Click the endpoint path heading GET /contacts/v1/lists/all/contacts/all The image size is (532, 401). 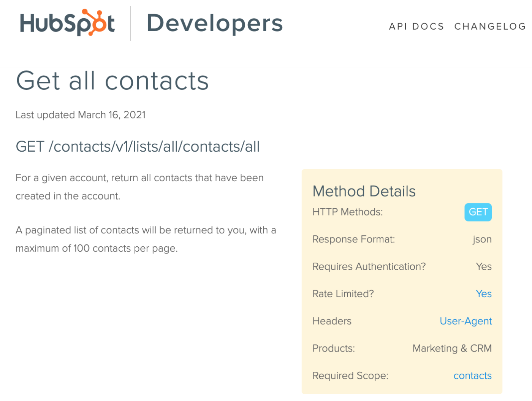click(x=138, y=147)
